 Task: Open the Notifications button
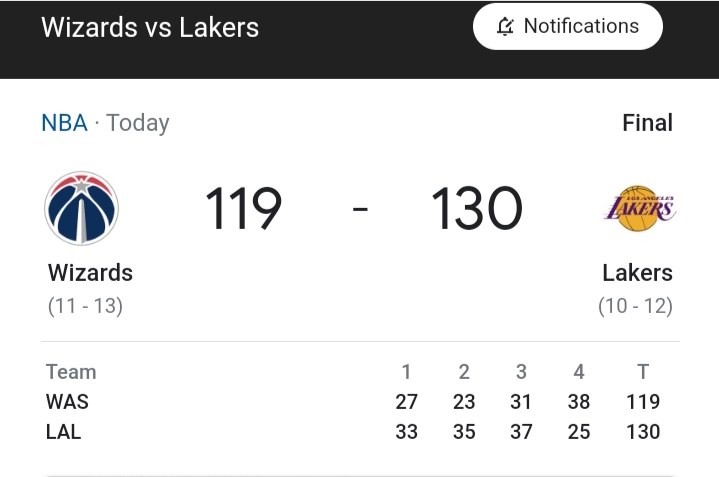[x=568, y=26]
